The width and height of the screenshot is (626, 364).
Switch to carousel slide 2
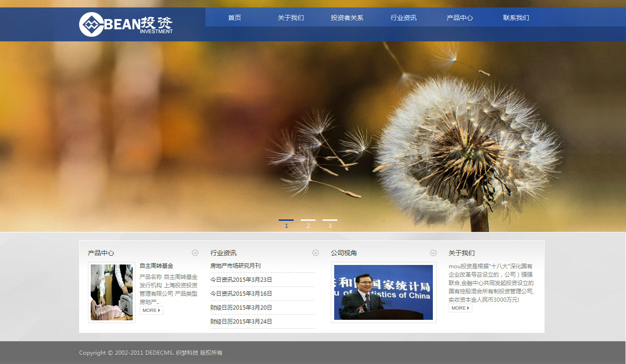tap(308, 221)
